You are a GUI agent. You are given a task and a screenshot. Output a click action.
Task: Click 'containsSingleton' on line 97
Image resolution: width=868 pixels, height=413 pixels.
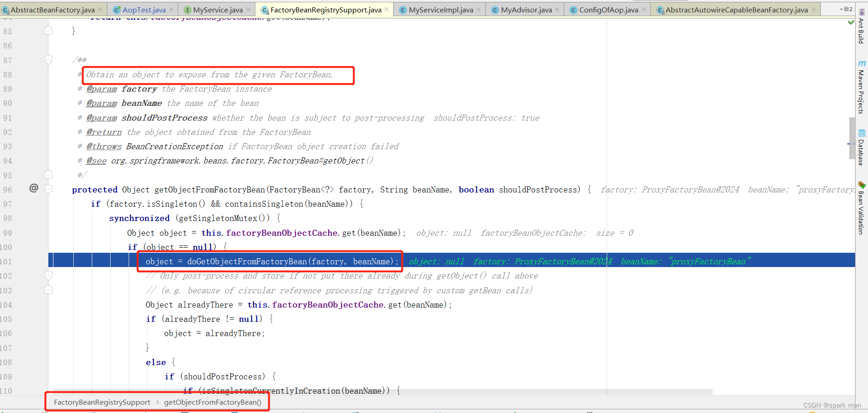pyautogui.click(x=264, y=204)
